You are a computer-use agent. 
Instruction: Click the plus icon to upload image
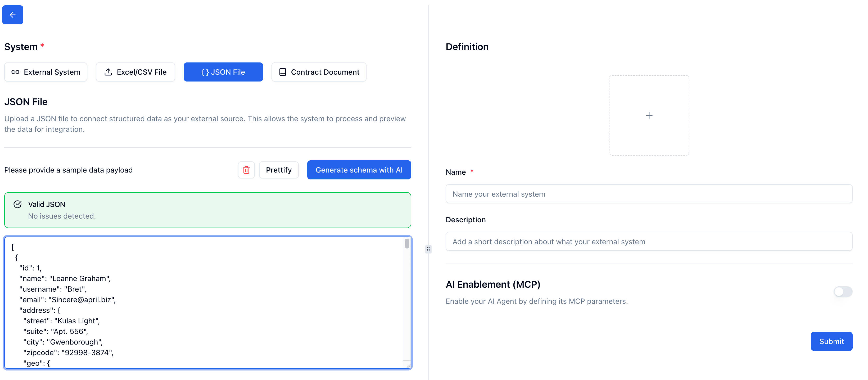point(649,116)
